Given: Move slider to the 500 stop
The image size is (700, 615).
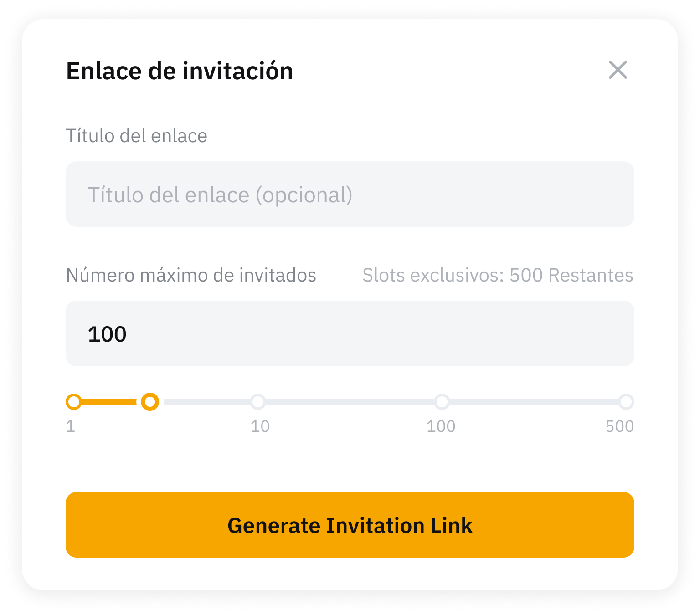Looking at the screenshot, I should 626,402.
